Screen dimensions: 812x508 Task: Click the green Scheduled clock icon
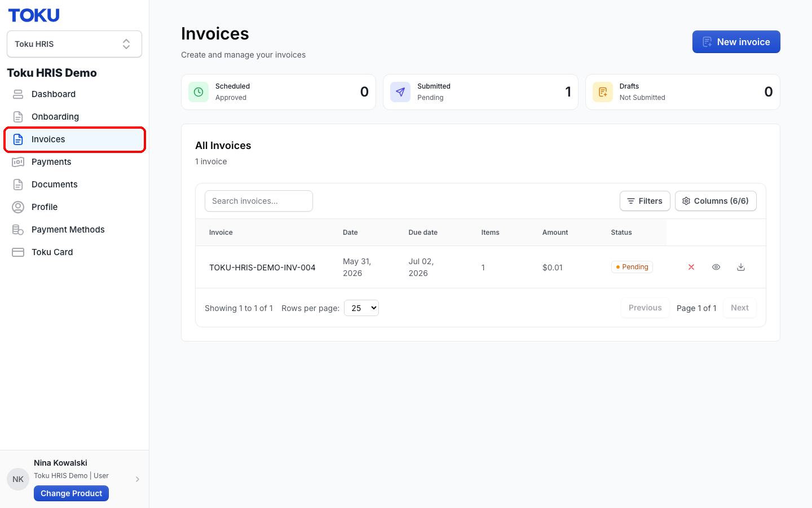(x=198, y=92)
